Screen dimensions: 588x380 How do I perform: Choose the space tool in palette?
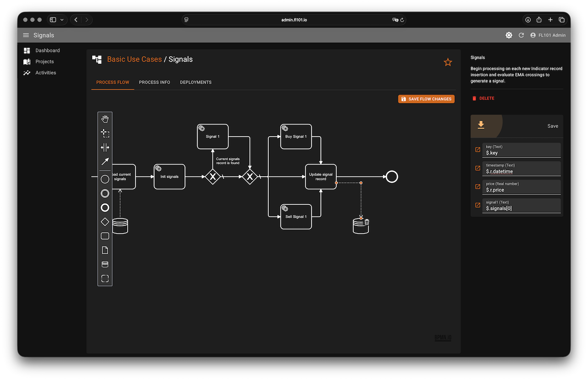pyautogui.click(x=105, y=147)
